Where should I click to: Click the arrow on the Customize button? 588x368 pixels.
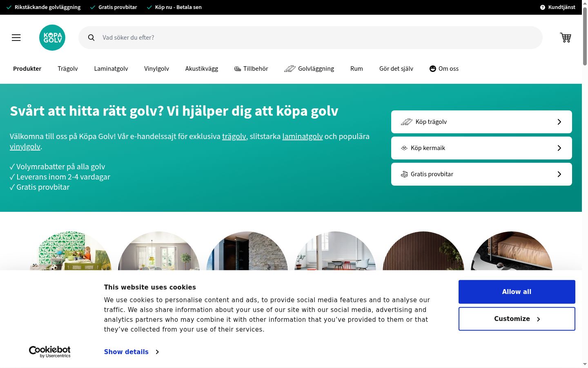coord(539,319)
